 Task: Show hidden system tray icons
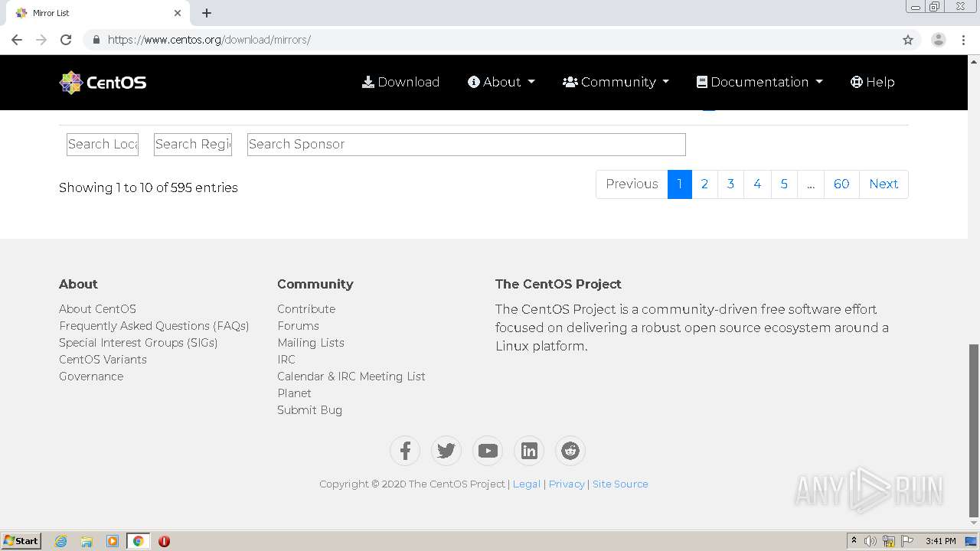coord(854,541)
